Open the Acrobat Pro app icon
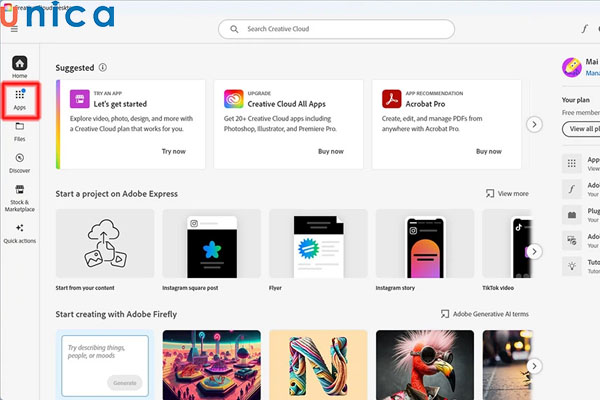 (392, 99)
